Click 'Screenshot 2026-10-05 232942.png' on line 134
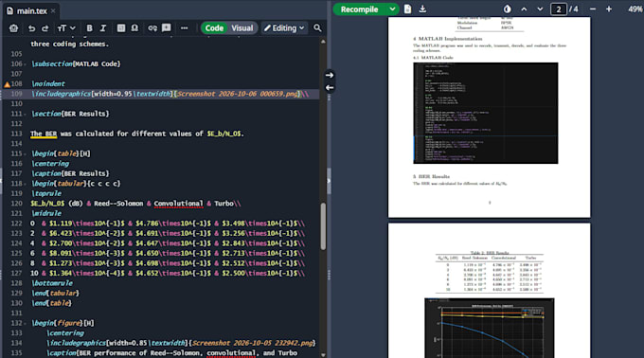This screenshot has height=358, width=644. 253,343
